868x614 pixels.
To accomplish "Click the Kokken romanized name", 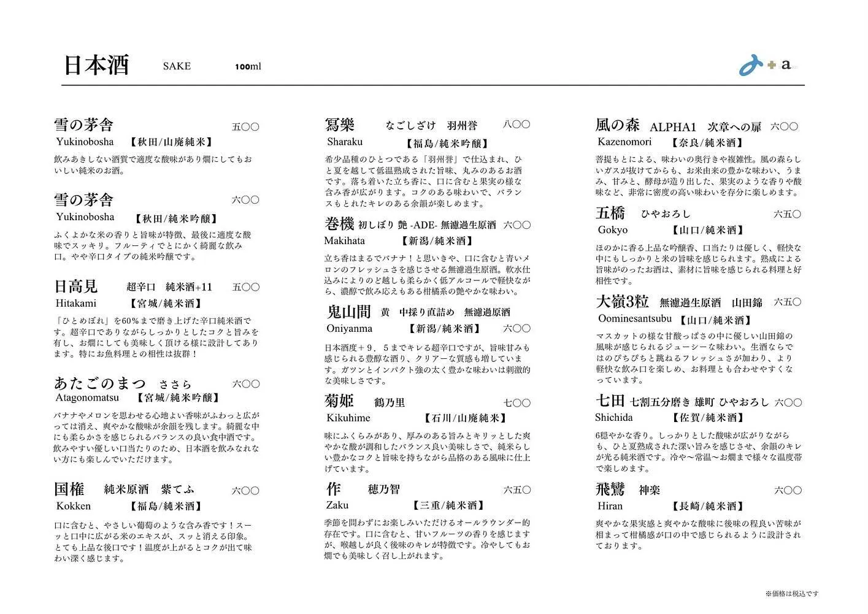I will coord(73,506).
